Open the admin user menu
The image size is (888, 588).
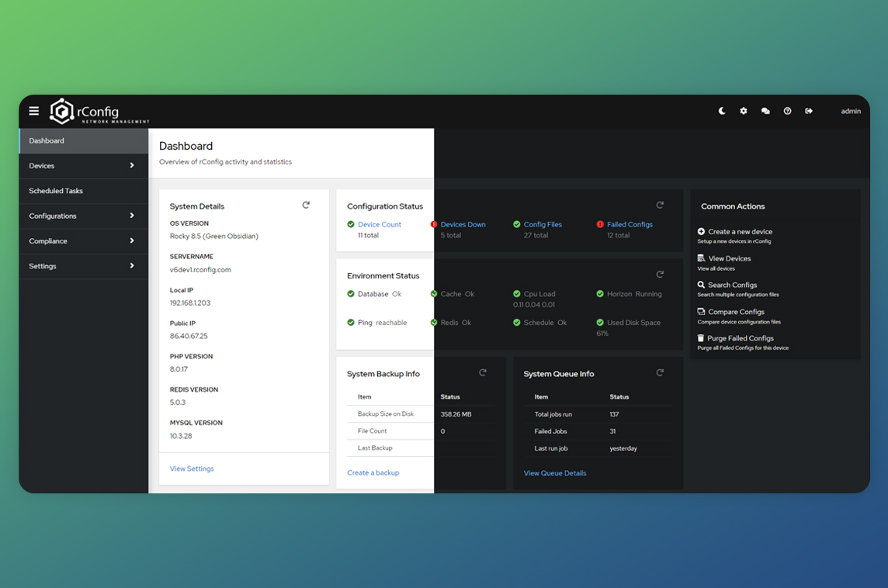click(851, 112)
